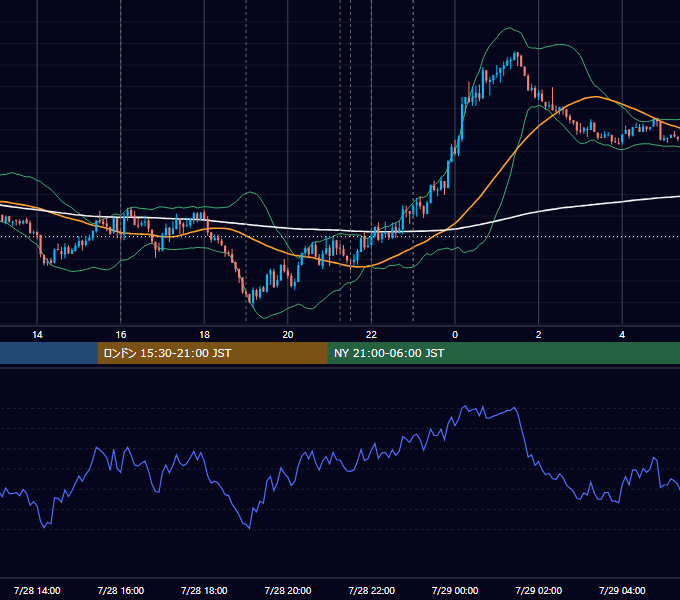Image resolution: width=680 pixels, height=600 pixels.
Task: Click the hour label 14 on the price chart axis
Action: coord(37,335)
